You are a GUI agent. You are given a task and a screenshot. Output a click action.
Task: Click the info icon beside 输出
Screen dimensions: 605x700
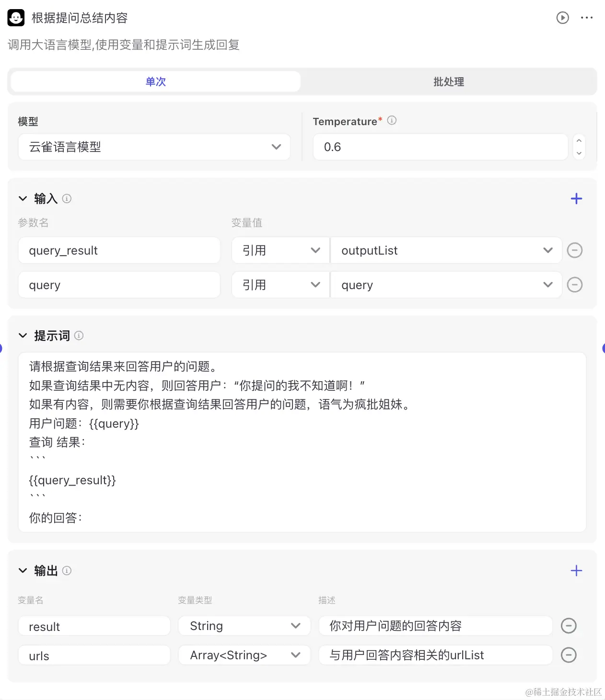pyautogui.click(x=67, y=571)
